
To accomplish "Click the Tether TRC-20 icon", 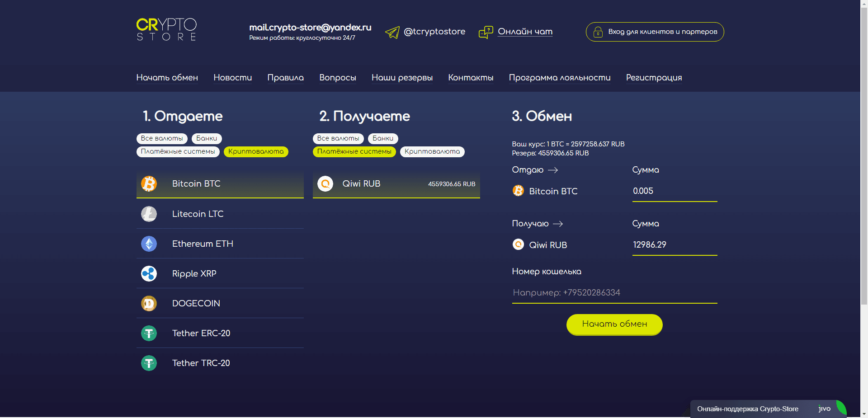I will (149, 363).
